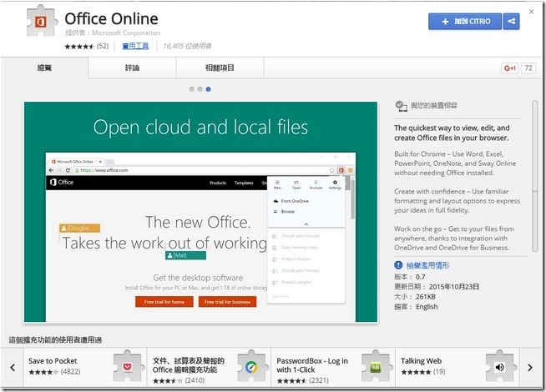The image size is (546, 392).
Task: Click the add to CITRIO button
Action: [465, 22]
